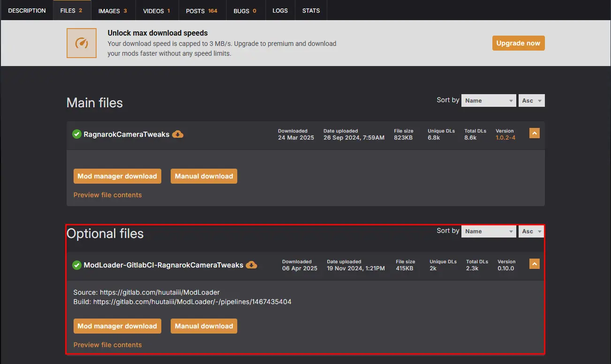The height and width of the screenshot is (364, 611).
Task: Switch to the Logs tab
Action: coord(280,10)
